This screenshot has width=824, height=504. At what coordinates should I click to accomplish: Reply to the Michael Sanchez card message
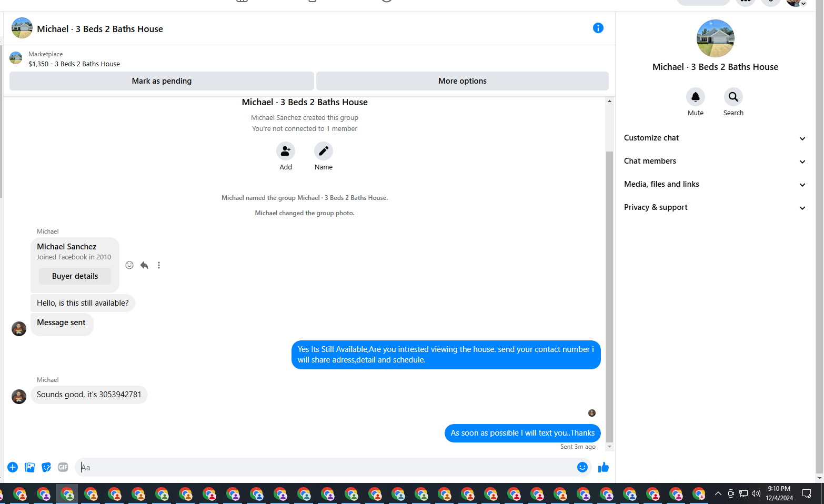pyautogui.click(x=144, y=265)
